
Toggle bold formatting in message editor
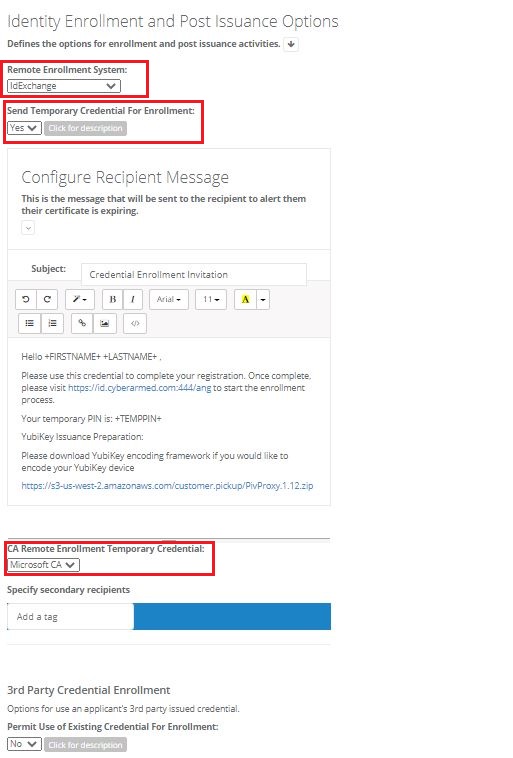tap(113, 299)
